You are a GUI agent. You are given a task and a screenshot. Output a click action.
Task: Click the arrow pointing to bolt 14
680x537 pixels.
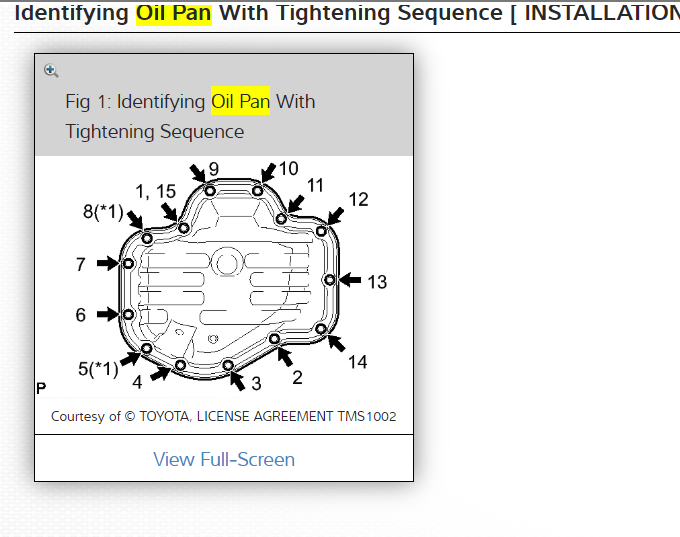coord(335,342)
